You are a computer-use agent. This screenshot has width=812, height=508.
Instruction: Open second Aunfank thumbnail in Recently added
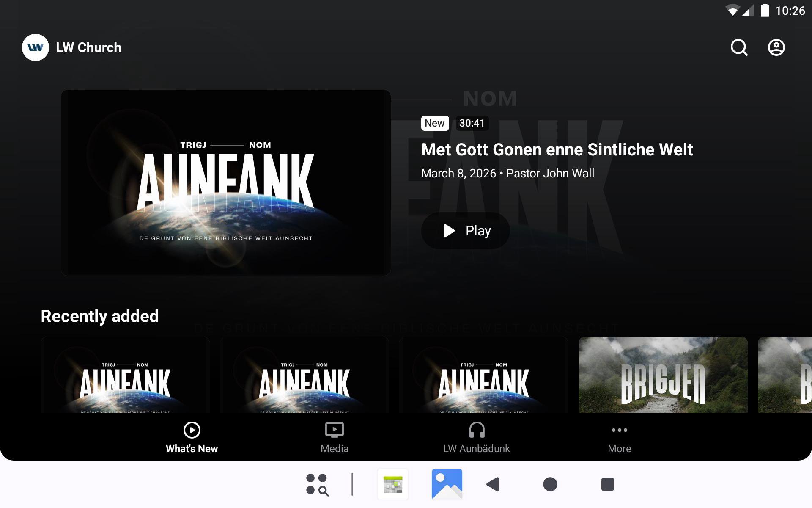pos(304,375)
